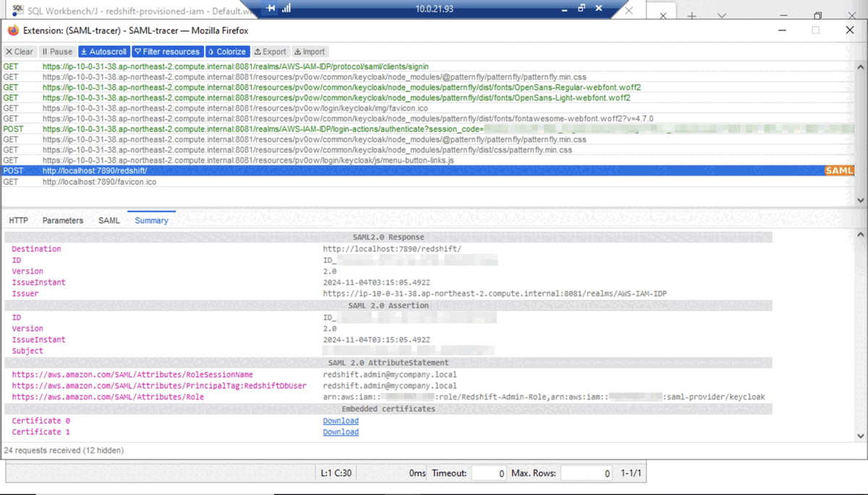Viewport: 868px width, 495px height.
Task: Restore the remote session 10.0.21.93 window
Action: pyautogui.click(x=582, y=9)
